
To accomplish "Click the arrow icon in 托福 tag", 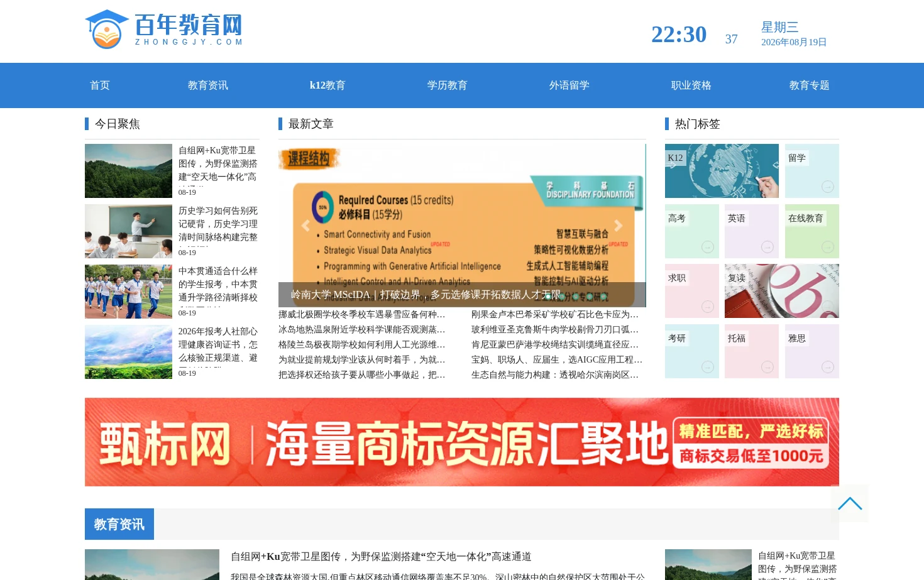I will (x=767, y=367).
